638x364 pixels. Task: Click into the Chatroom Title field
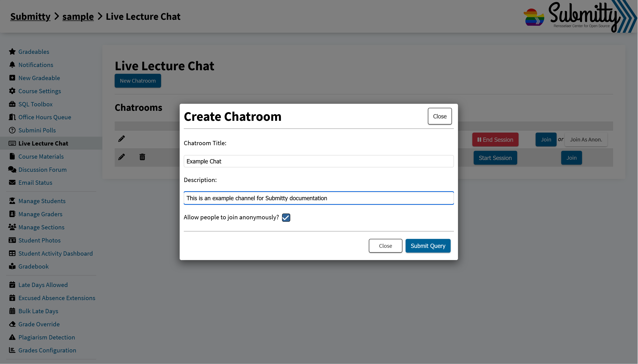coord(318,161)
